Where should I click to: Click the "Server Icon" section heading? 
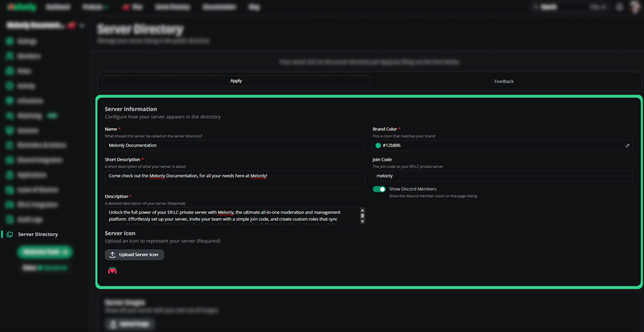point(120,233)
